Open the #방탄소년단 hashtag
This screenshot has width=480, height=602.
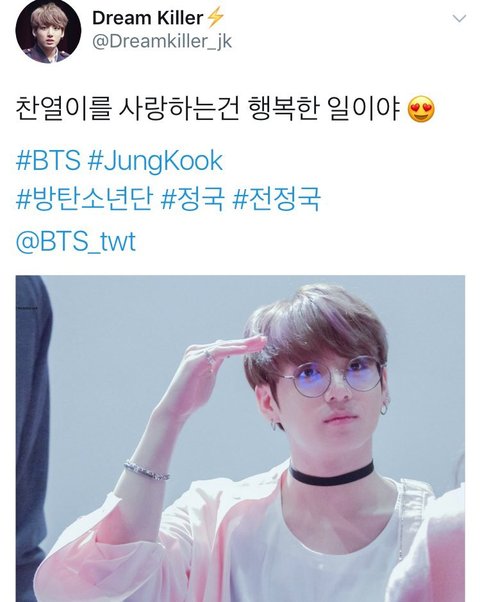[x=84, y=200]
